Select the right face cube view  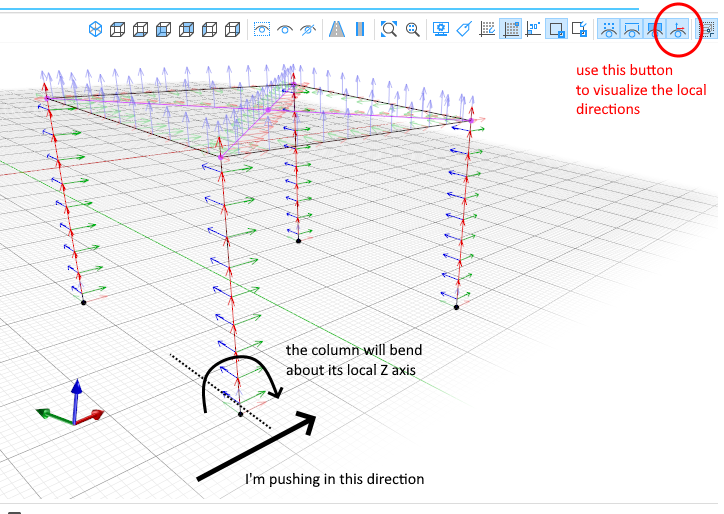[x=232, y=30]
